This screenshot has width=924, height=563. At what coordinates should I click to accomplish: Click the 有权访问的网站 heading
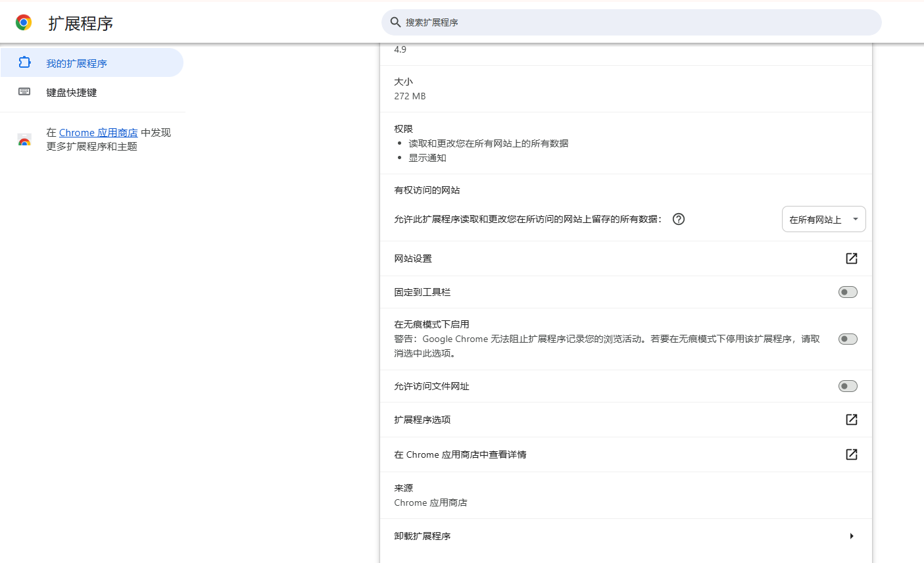click(427, 190)
